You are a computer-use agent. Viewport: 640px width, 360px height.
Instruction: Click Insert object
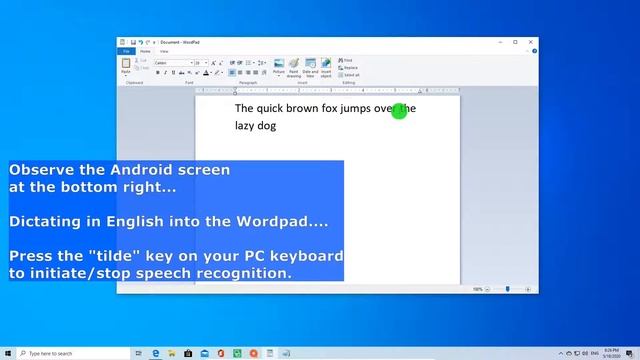[x=326, y=68]
